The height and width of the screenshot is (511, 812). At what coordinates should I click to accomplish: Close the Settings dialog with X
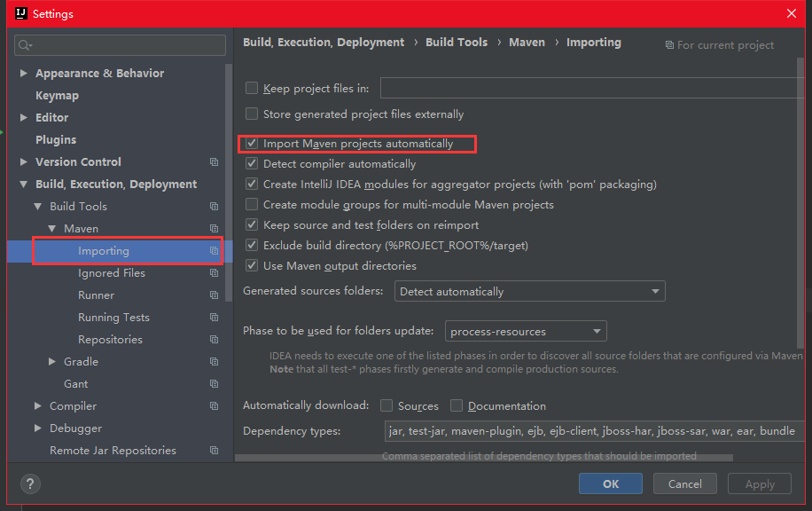tap(792, 13)
